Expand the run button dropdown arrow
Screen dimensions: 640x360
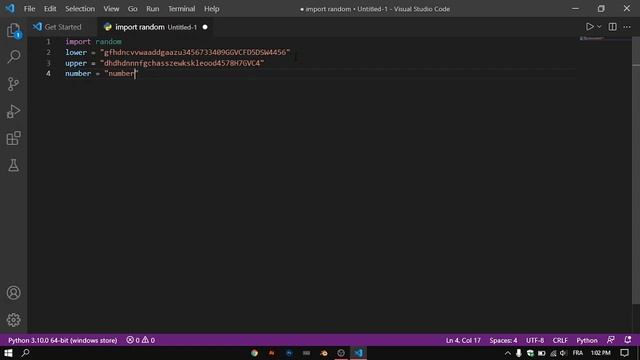click(x=599, y=27)
